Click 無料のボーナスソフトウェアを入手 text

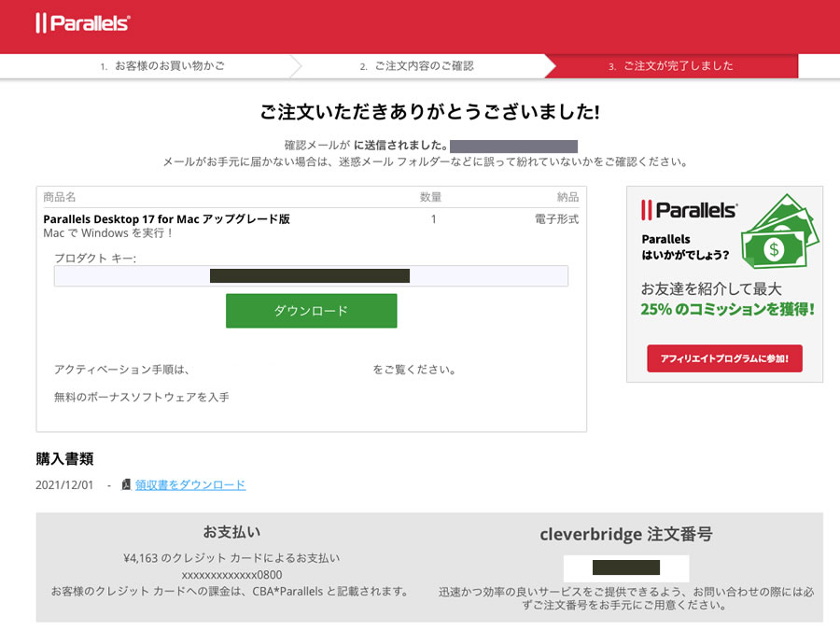coord(142,397)
